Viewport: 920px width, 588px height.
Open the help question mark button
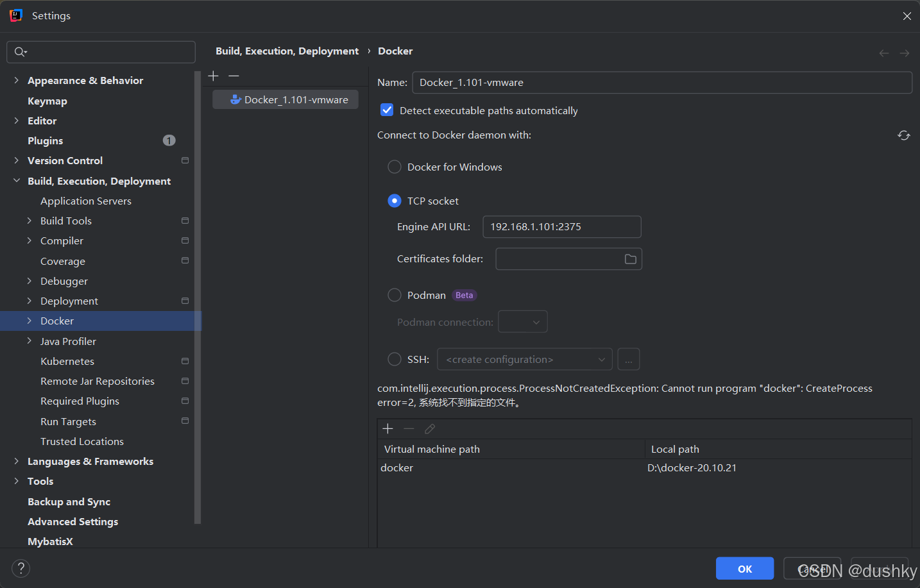[21, 568]
